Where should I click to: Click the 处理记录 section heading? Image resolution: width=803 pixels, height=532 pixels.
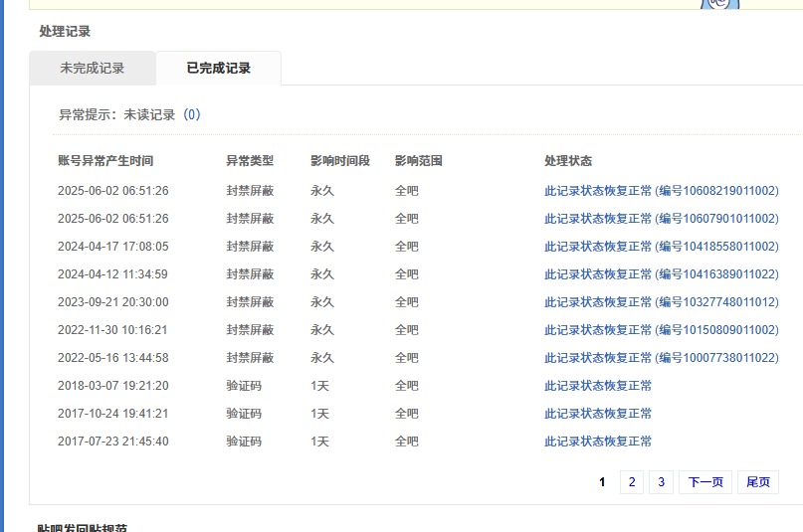click(65, 32)
